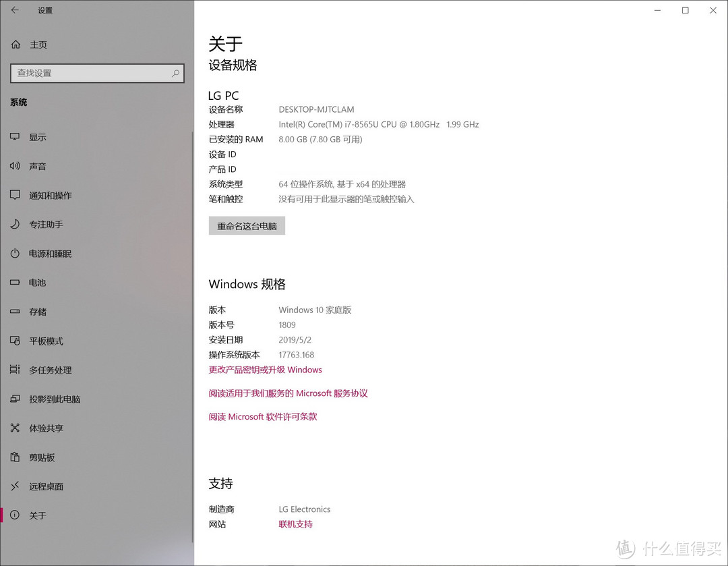This screenshot has height=566, width=728.
Task: Click the sidebar vertical scrollbar
Action: [x=193, y=337]
